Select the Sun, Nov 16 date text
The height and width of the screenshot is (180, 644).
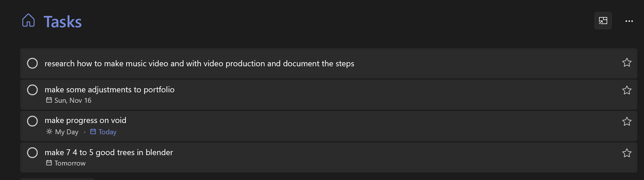(x=73, y=100)
